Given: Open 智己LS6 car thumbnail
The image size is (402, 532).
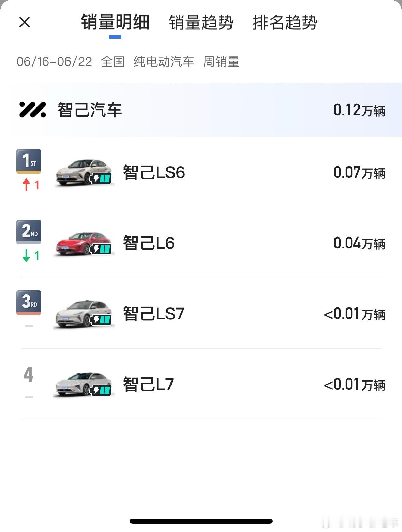Looking at the screenshot, I should tap(84, 173).
